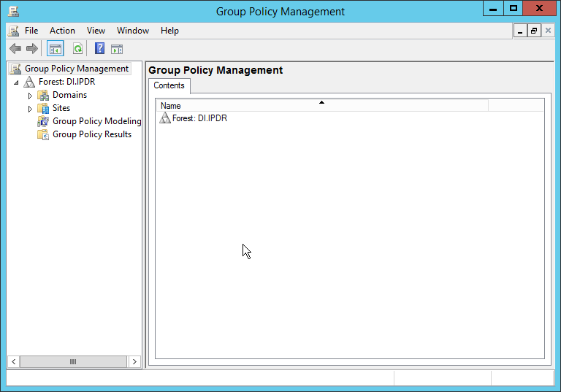Click the Back arrow toolbar icon
561x392 pixels.
15,49
